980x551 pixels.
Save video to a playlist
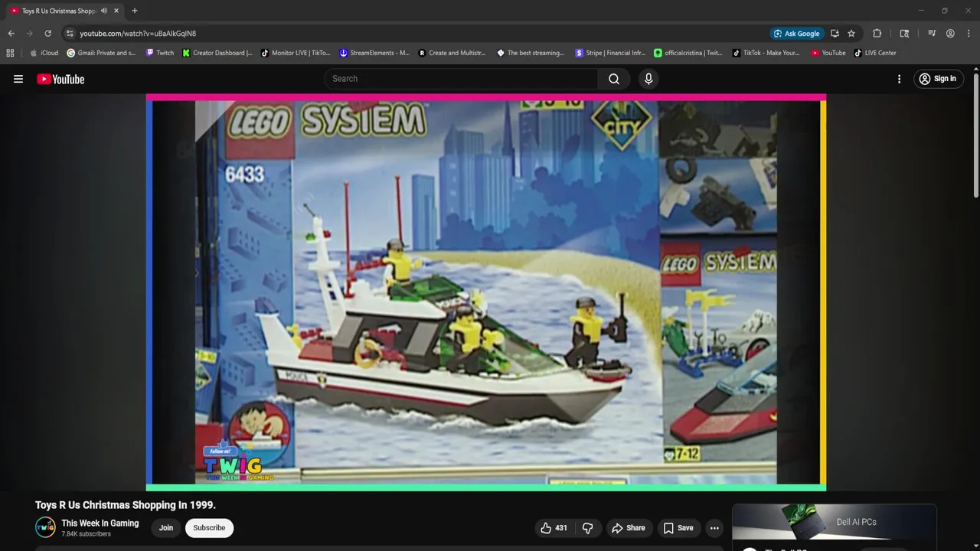click(678, 528)
